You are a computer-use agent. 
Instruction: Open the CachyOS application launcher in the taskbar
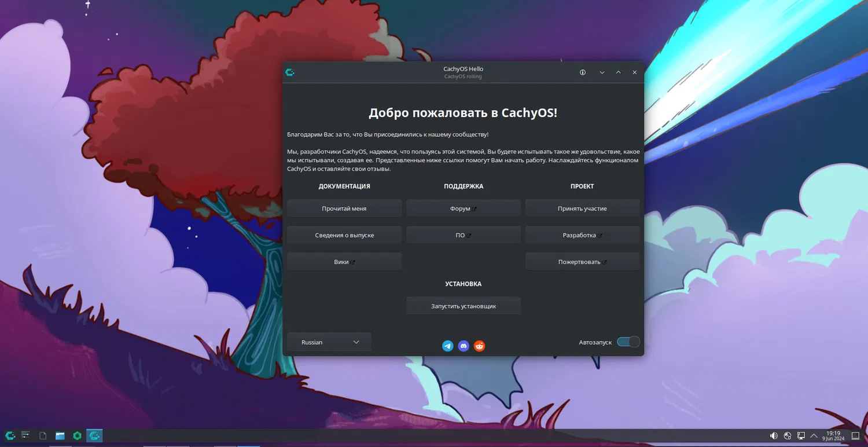tap(10, 435)
